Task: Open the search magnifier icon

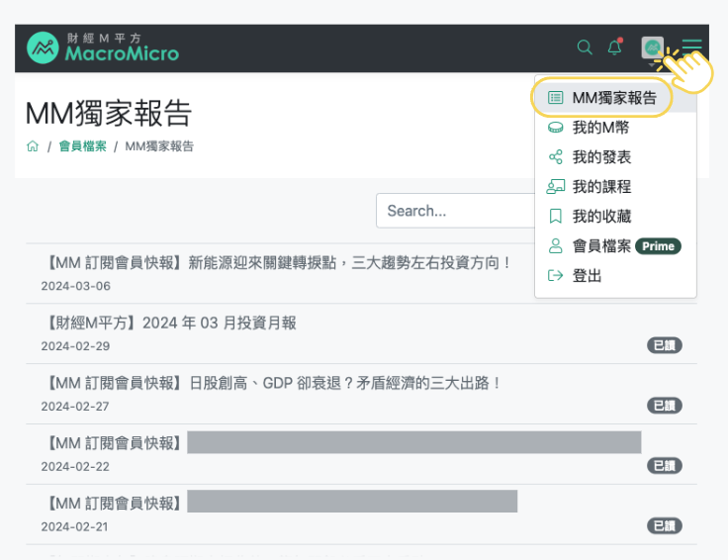Action: tap(585, 47)
